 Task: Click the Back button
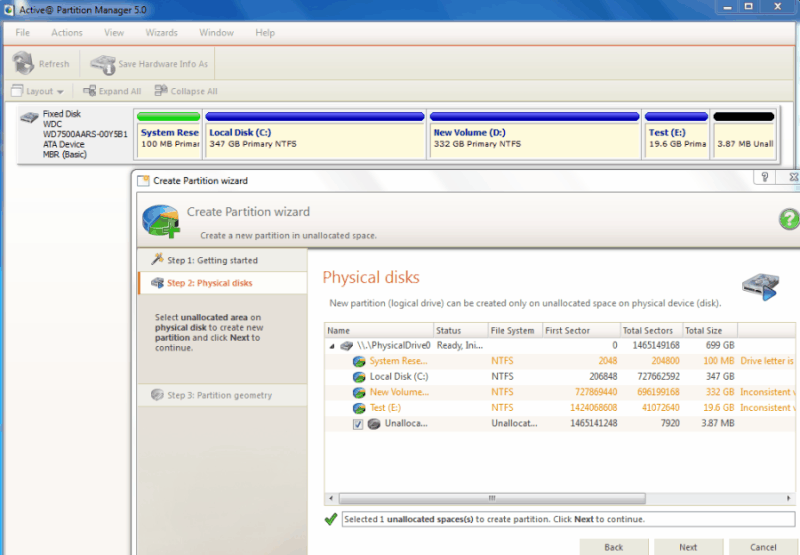click(614, 547)
